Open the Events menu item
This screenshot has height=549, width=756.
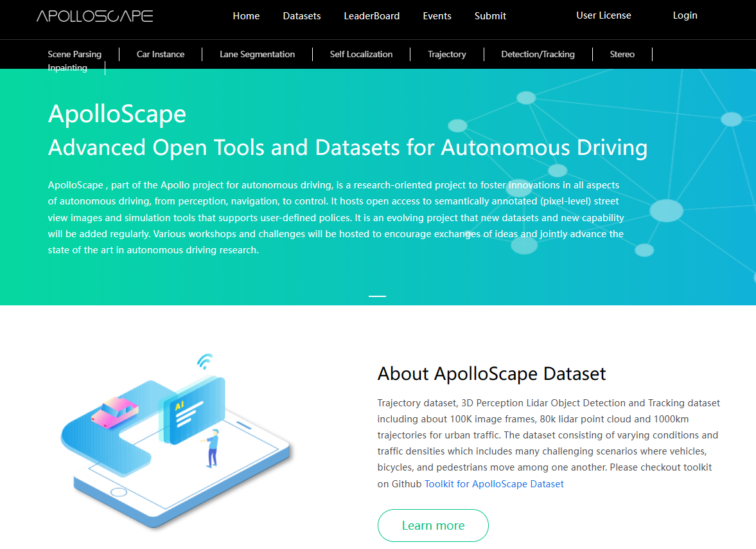(437, 16)
